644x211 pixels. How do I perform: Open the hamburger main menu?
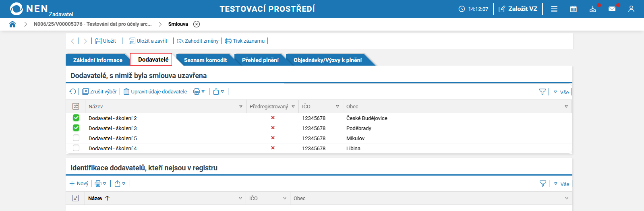click(x=554, y=9)
